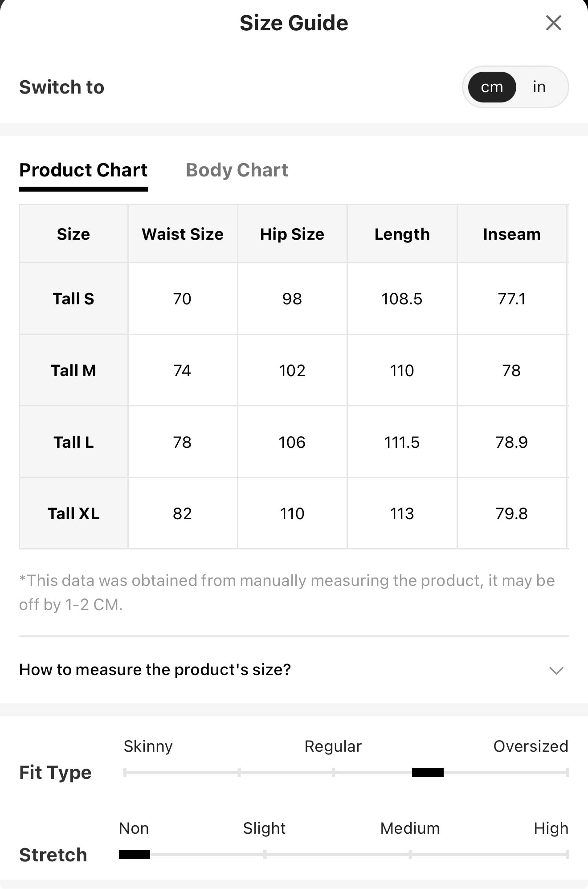
Task: Click the Waist Size column header
Action: (x=183, y=234)
